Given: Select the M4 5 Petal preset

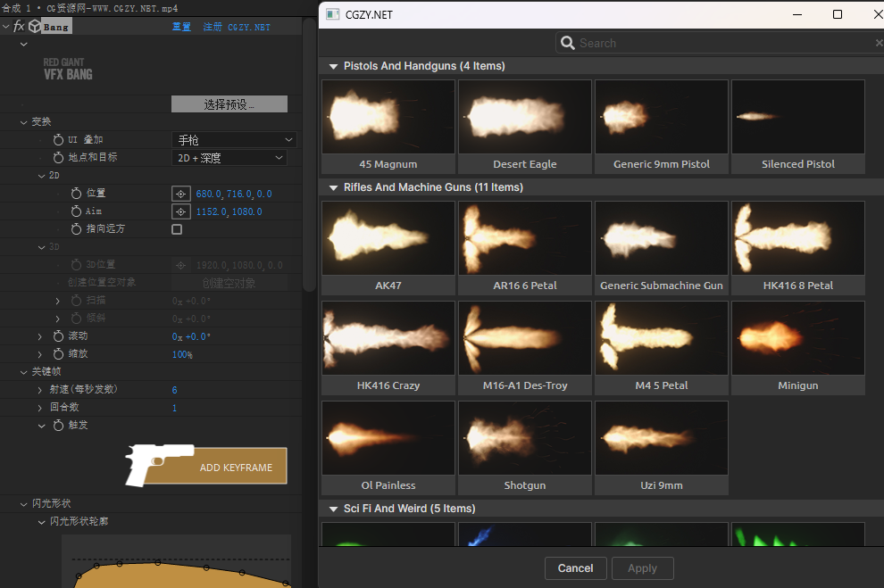Looking at the screenshot, I should (662, 347).
